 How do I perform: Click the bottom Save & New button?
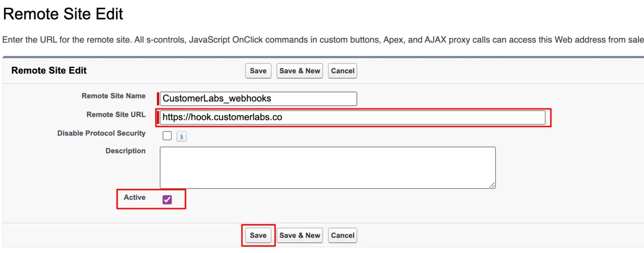pos(300,235)
